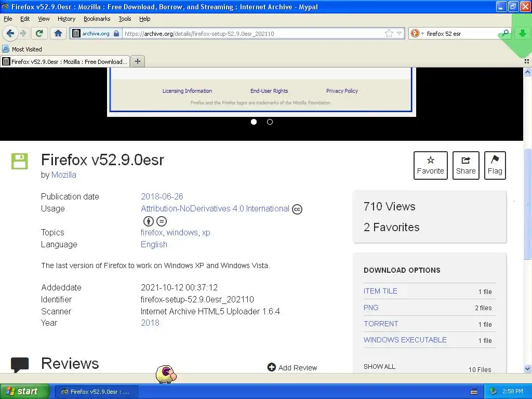The image size is (532, 399).
Task: Open the Tools menu
Action: click(125, 19)
